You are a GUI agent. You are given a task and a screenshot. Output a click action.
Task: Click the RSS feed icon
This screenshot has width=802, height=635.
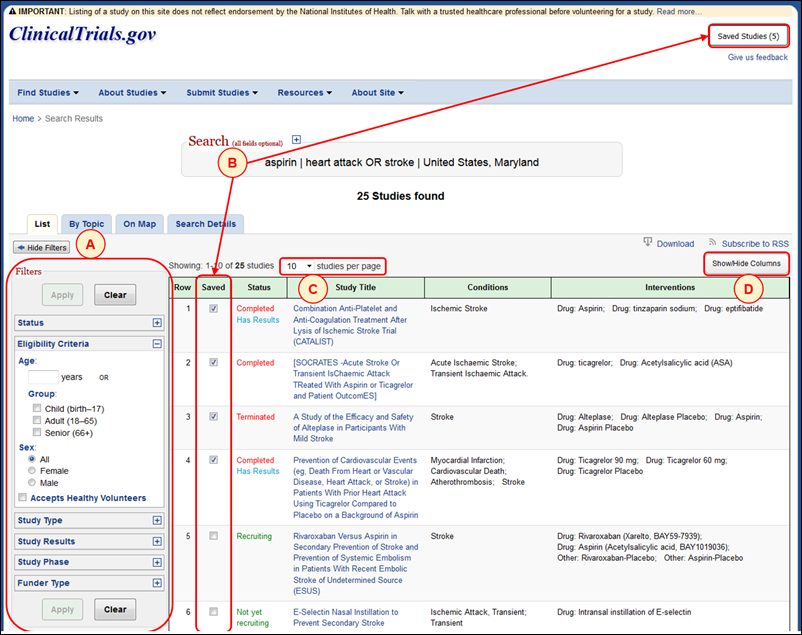tap(712, 242)
